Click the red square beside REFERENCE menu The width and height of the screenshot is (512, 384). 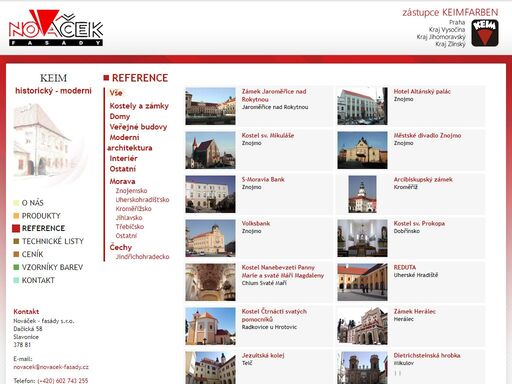coord(16,228)
